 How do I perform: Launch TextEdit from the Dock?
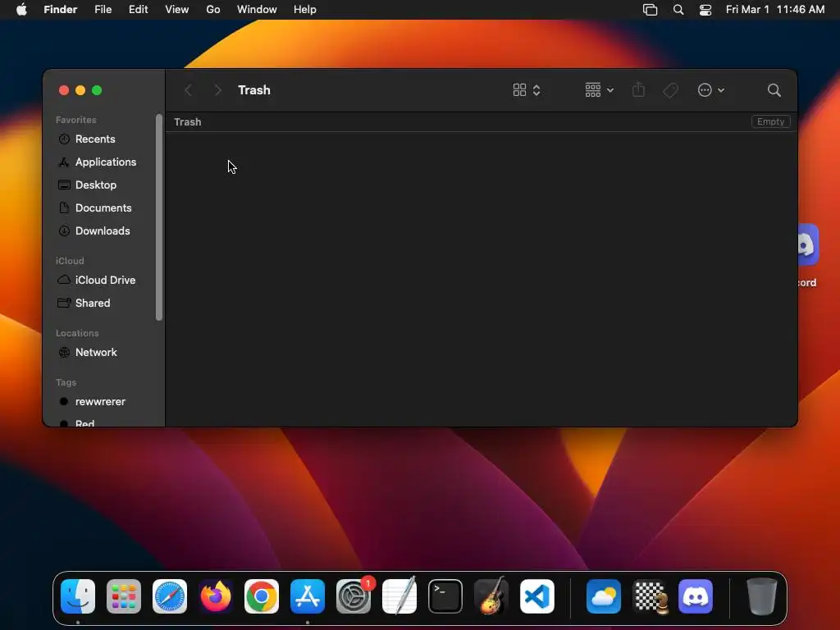[399, 596]
